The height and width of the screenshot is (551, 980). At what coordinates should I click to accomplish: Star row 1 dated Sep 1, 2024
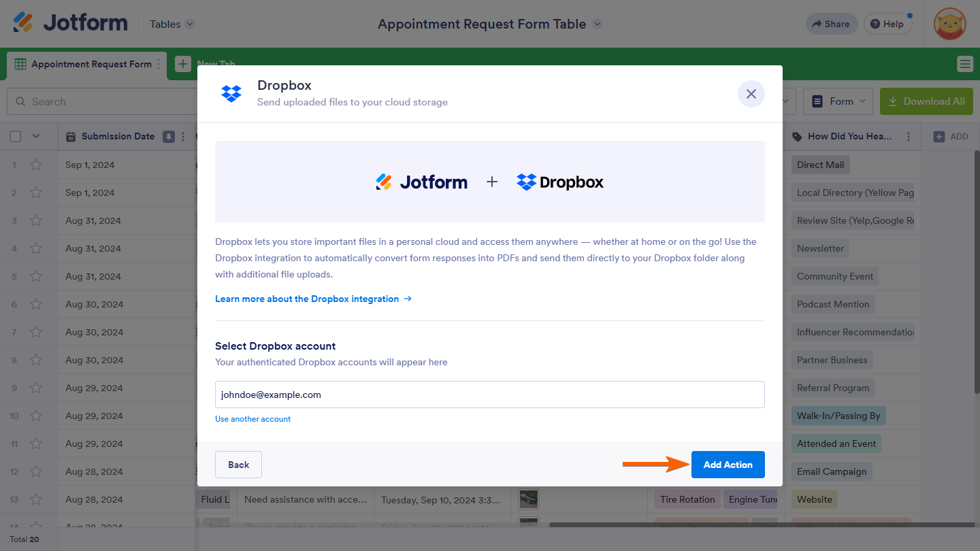36,165
